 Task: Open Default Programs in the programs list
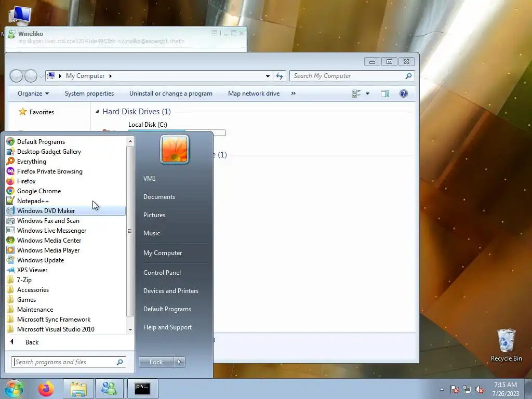click(x=65, y=142)
